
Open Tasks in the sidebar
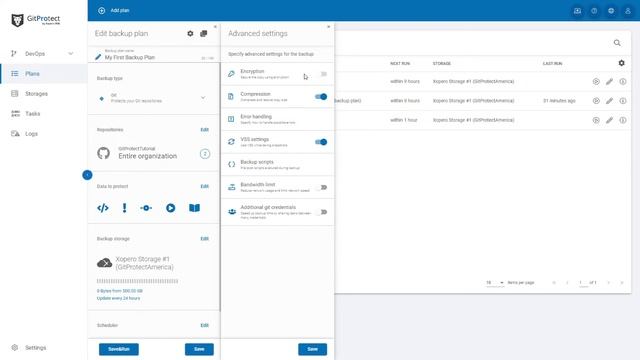[x=33, y=114]
